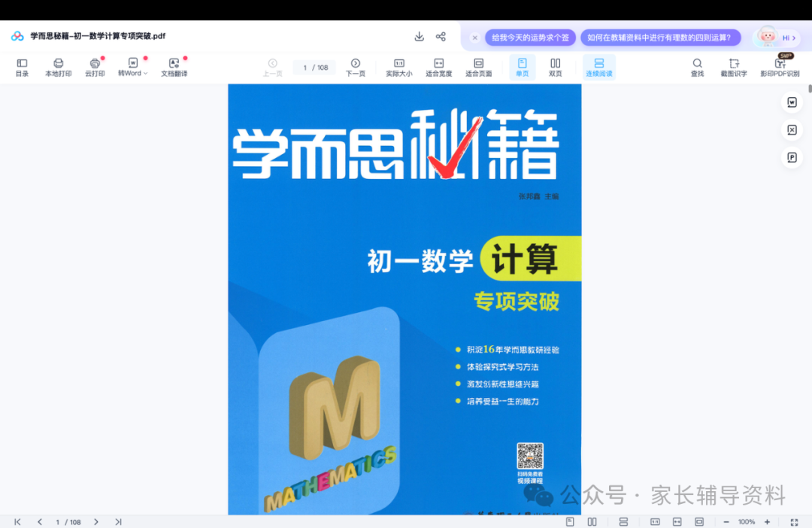Viewport: 812px width, 528px height.
Task: Click actual size icon in bottom bar
Action: [655, 522]
